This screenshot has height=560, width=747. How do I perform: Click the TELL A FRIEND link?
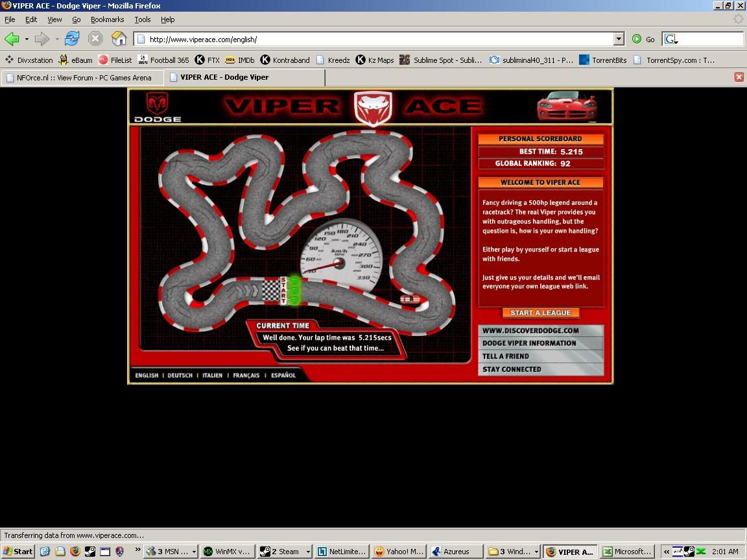[x=541, y=356]
